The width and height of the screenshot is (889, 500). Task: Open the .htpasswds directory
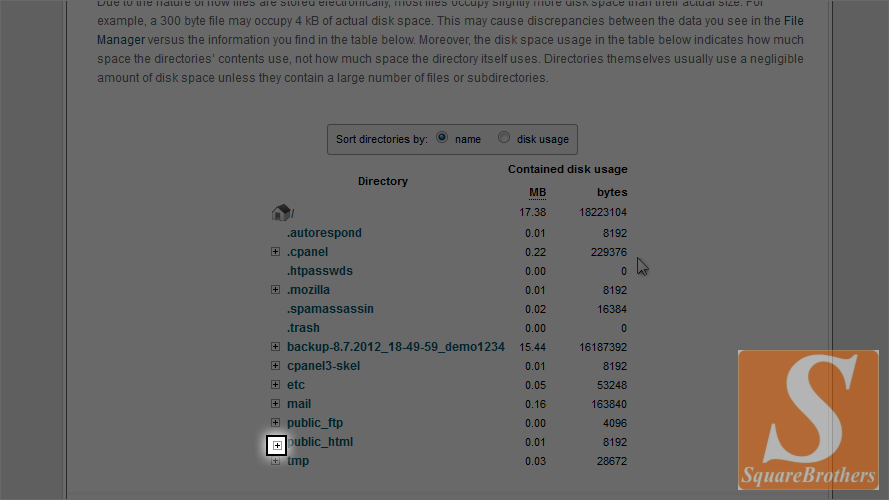pyautogui.click(x=319, y=271)
